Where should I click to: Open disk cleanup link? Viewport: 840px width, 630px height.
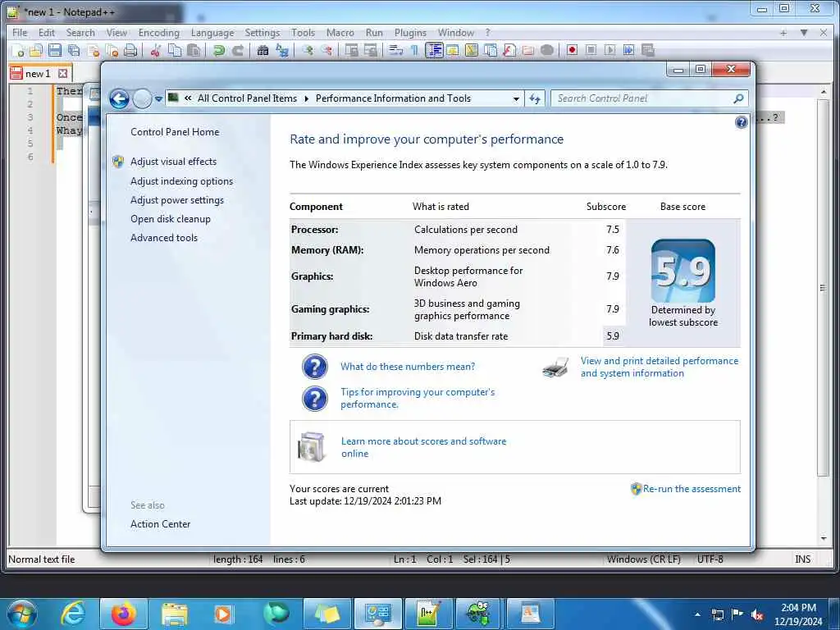click(171, 218)
